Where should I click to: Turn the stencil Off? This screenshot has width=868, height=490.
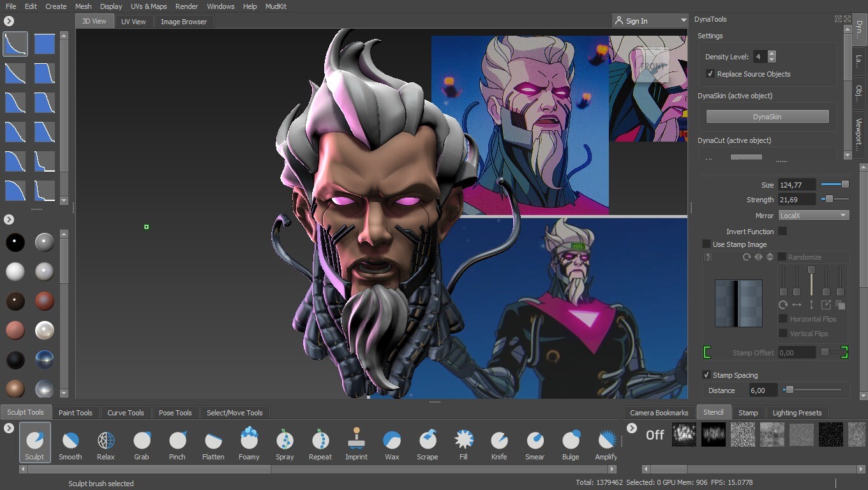click(x=655, y=435)
